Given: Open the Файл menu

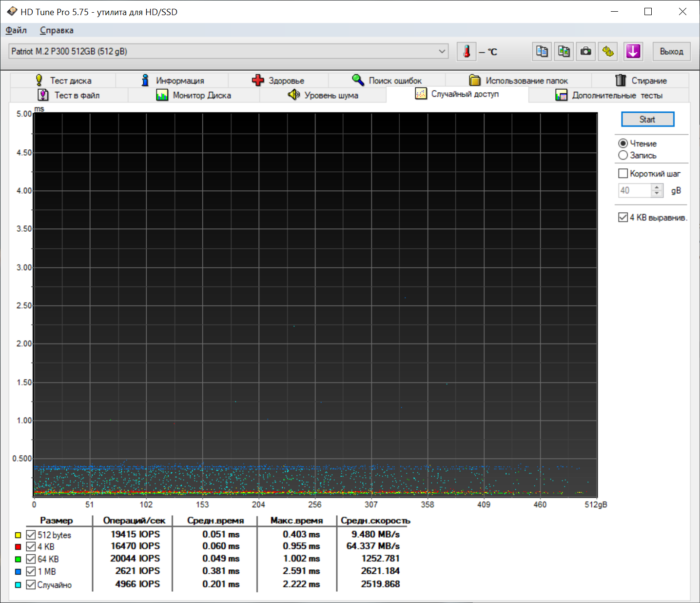Looking at the screenshot, I should [x=16, y=30].
